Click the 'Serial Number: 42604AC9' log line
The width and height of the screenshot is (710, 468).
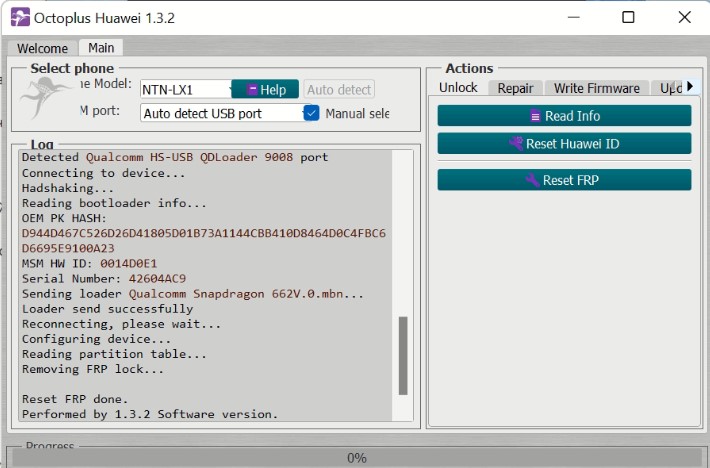tap(104, 278)
